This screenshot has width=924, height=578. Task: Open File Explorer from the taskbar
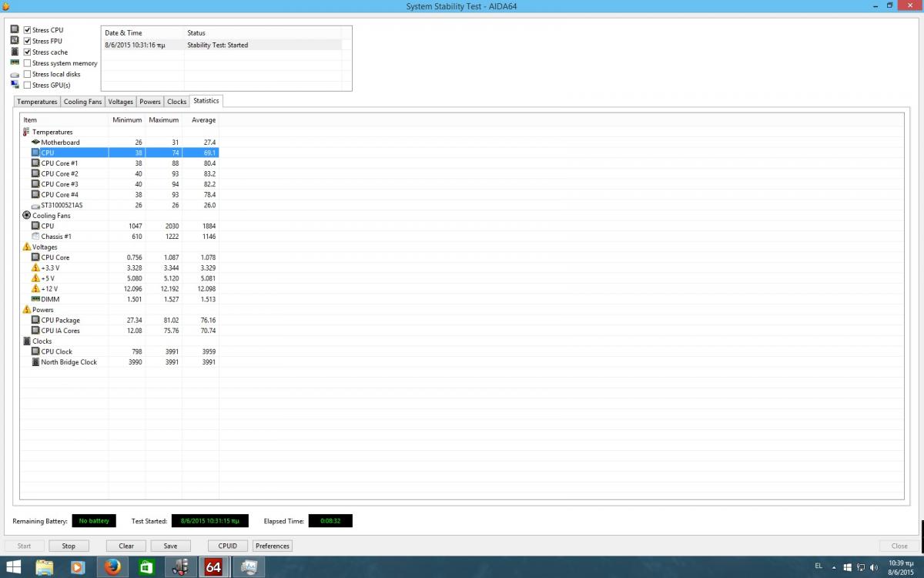(44, 567)
